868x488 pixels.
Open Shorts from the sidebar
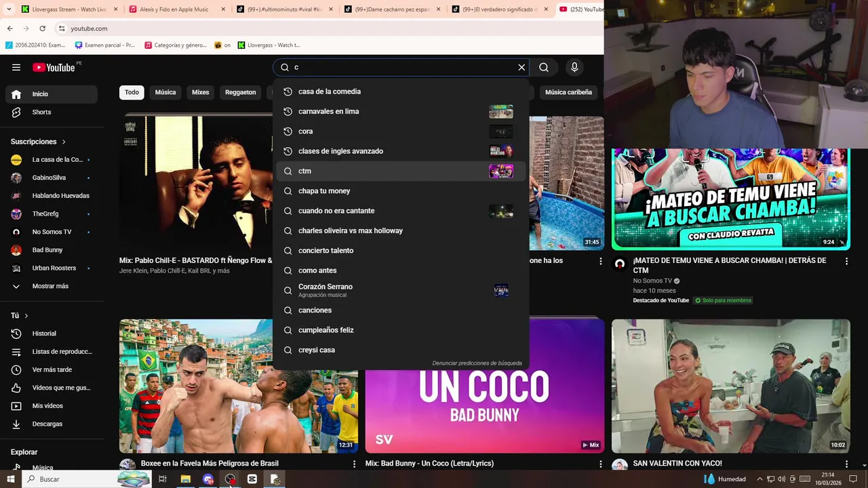(x=52, y=112)
